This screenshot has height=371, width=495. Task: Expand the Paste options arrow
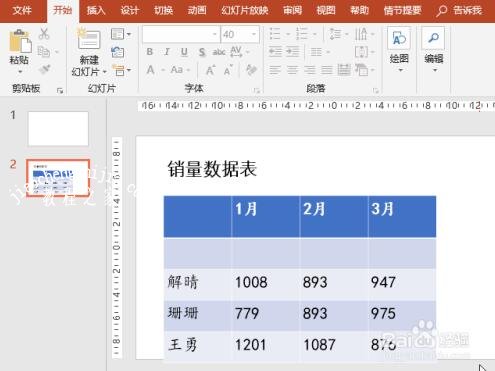click(x=20, y=71)
